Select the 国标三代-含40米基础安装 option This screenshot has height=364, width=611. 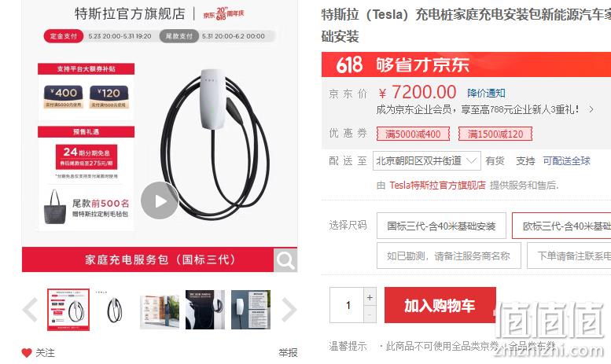(441, 226)
